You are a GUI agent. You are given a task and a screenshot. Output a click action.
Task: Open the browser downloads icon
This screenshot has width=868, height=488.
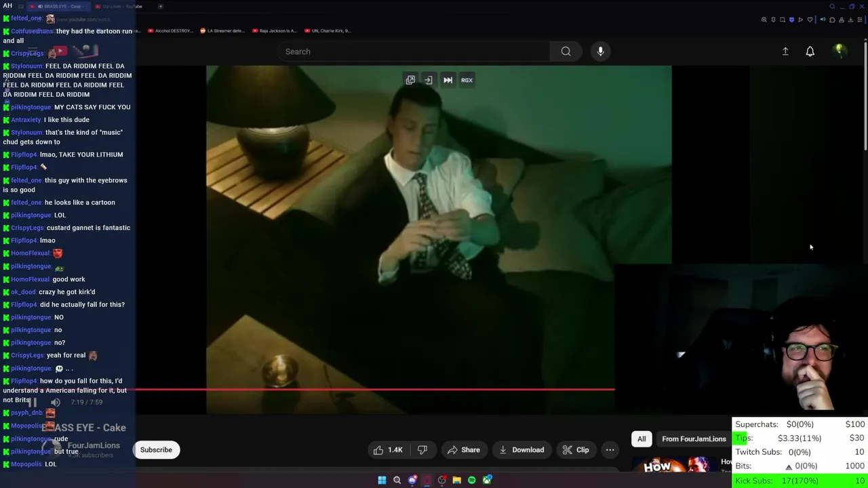point(850,20)
